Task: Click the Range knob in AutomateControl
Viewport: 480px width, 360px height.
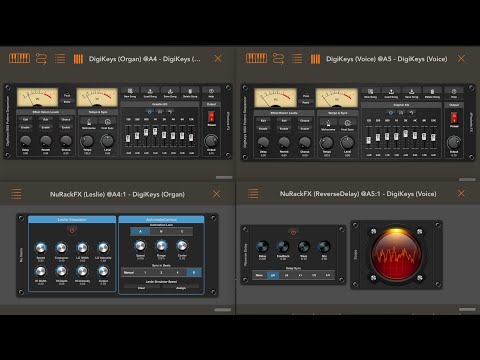Action: click(x=161, y=246)
